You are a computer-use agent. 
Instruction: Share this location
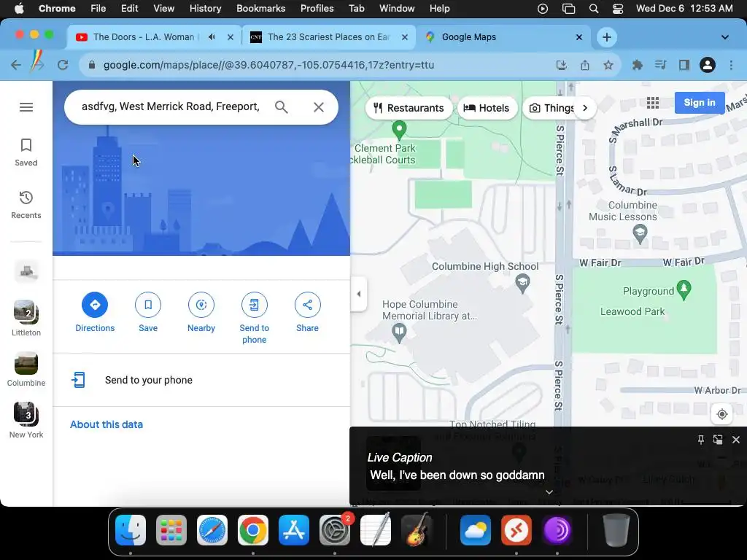click(307, 312)
